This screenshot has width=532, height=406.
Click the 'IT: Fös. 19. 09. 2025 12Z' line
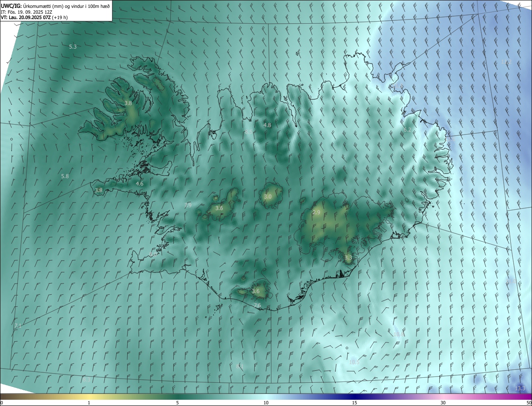[x=26, y=12]
